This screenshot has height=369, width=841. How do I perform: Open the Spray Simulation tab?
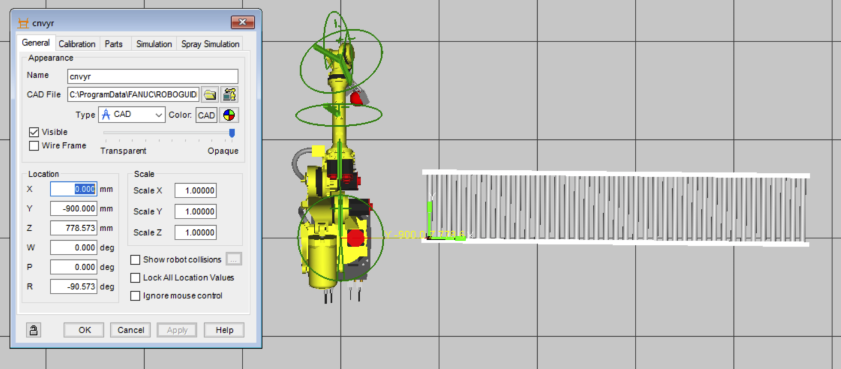[x=210, y=44]
